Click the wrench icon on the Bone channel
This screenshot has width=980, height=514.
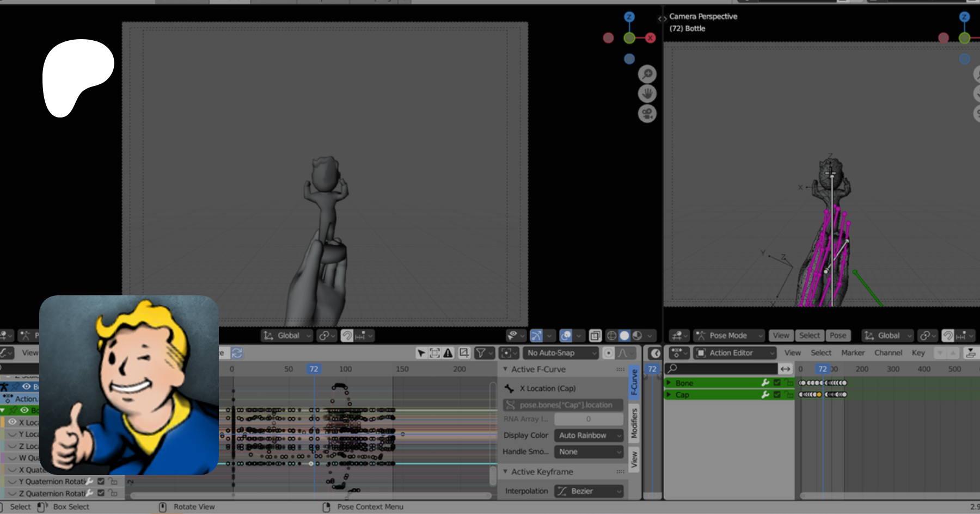coord(765,383)
